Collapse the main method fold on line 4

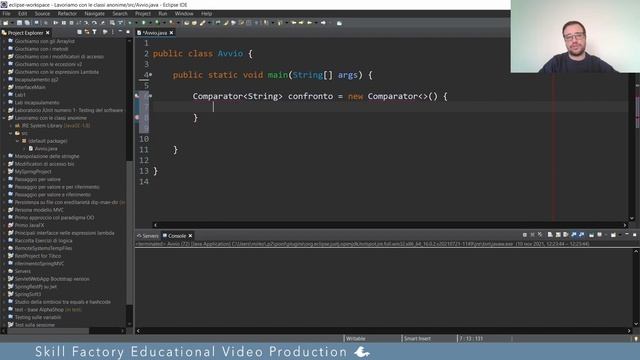tap(151, 75)
